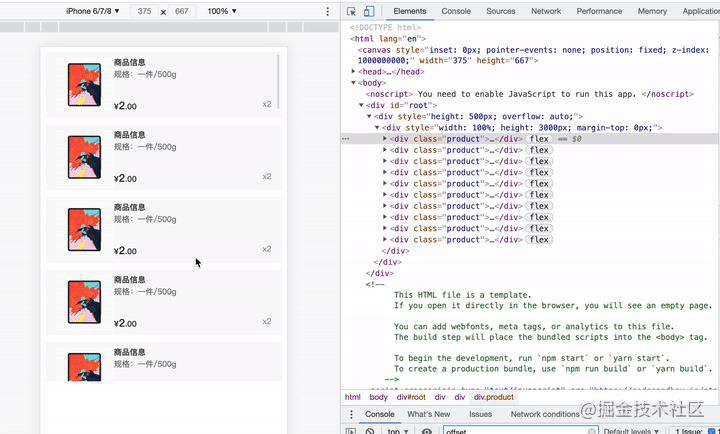The width and height of the screenshot is (720, 434).
Task: Click the comment line 'This HTML file is a template.'
Action: [x=462, y=295]
